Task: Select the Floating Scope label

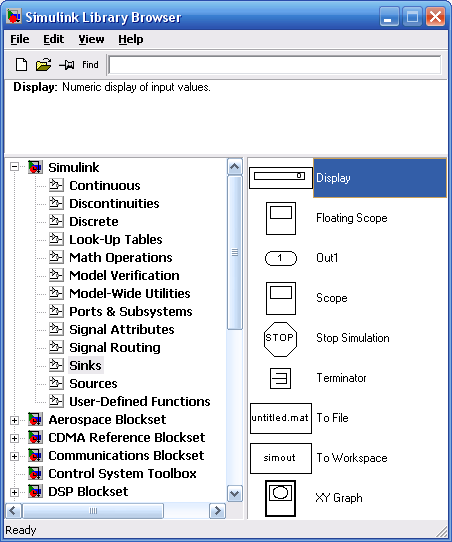Action: pos(351,218)
